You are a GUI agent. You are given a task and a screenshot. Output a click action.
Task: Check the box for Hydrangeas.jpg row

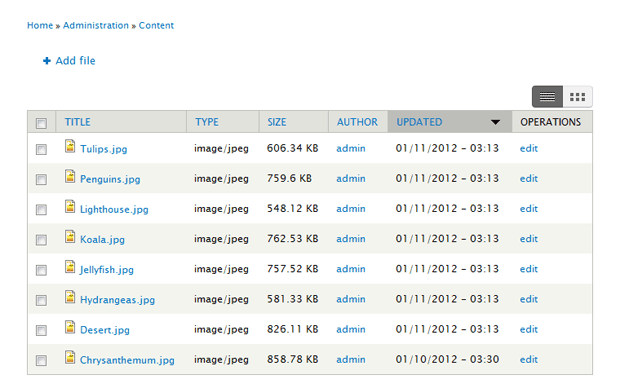click(41, 300)
